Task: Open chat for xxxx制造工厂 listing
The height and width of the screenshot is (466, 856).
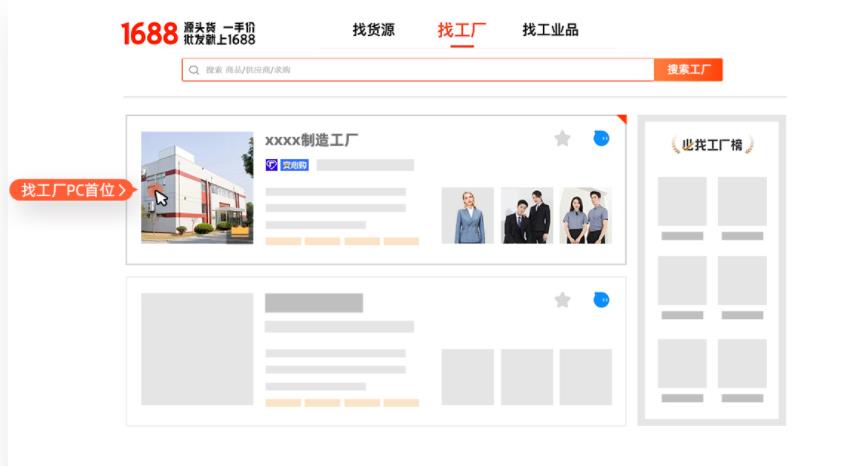Action: (x=600, y=138)
